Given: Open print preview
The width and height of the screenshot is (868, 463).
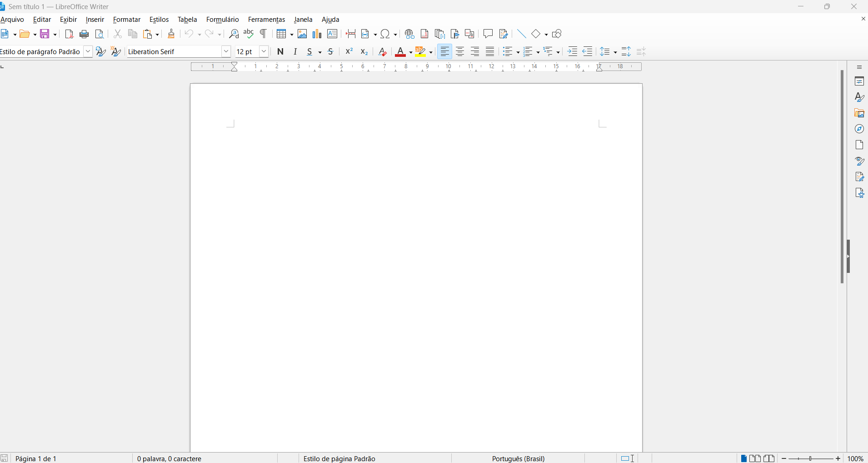Looking at the screenshot, I should point(100,34).
